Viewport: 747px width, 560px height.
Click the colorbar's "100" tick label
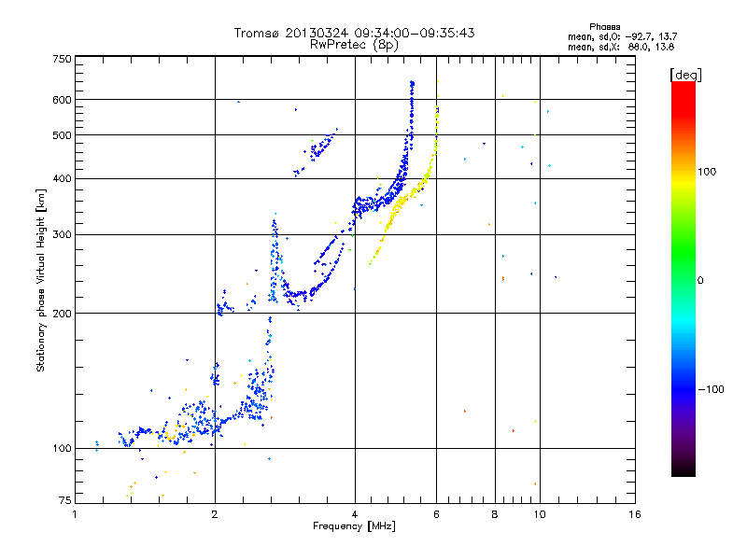[x=707, y=172]
